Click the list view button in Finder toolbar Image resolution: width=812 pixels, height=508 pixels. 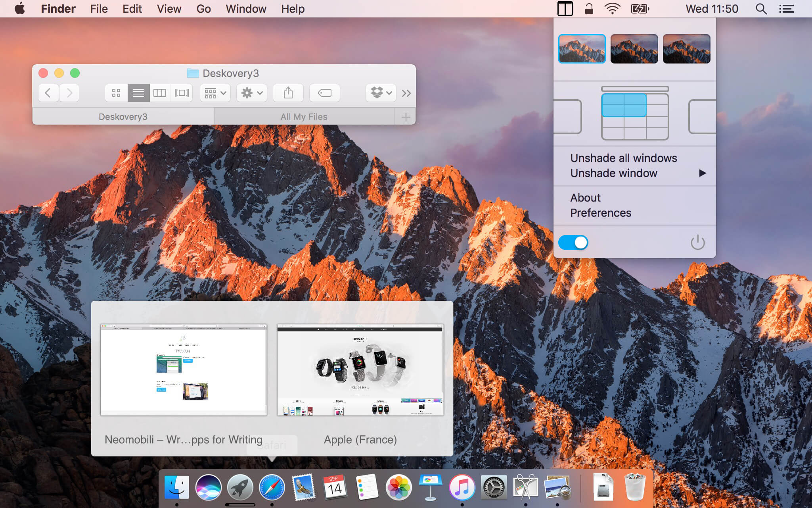click(x=138, y=93)
